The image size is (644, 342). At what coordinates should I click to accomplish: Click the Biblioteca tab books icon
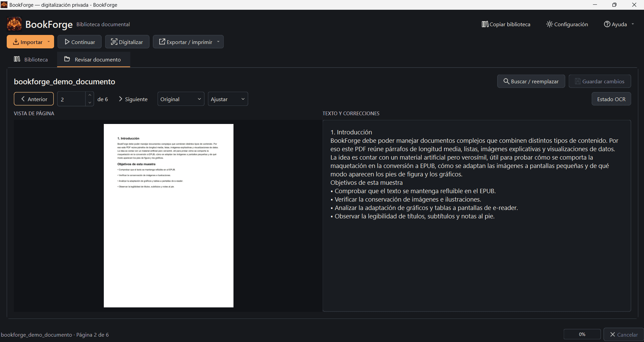pyautogui.click(x=17, y=59)
